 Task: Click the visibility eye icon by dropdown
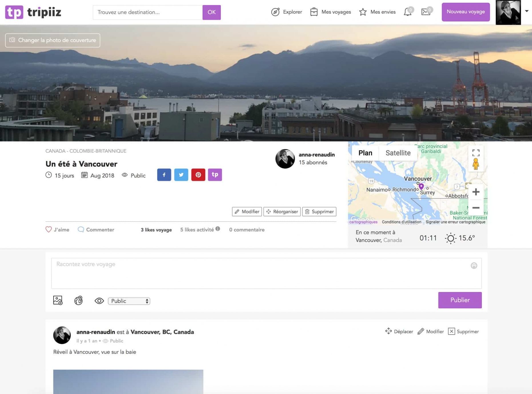click(99, 301)
